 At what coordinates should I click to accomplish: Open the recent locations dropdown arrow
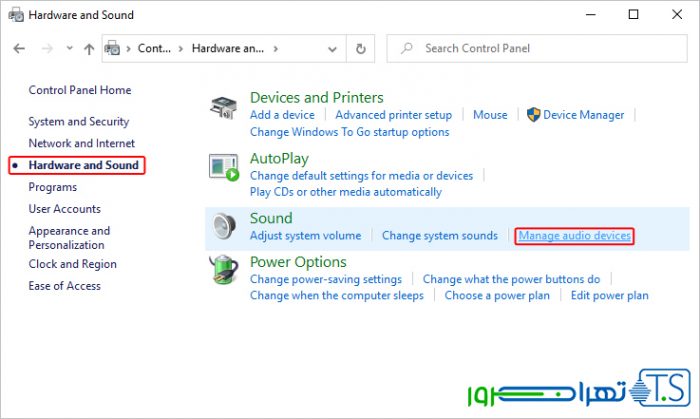pos(69,48)
